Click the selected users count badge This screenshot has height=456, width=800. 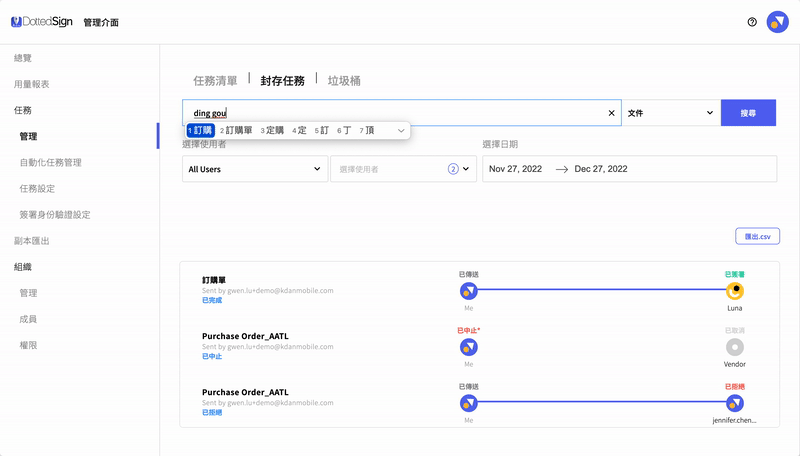453,169
